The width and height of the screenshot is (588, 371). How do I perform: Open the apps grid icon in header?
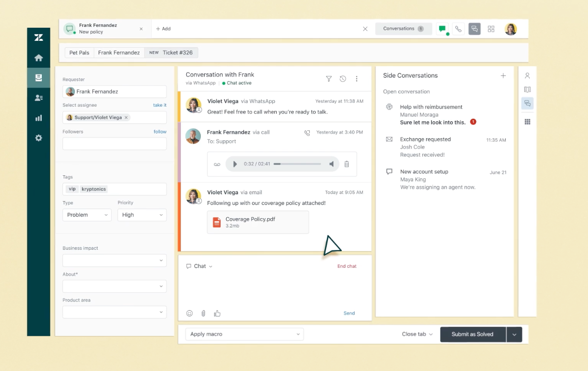point(491,29)
